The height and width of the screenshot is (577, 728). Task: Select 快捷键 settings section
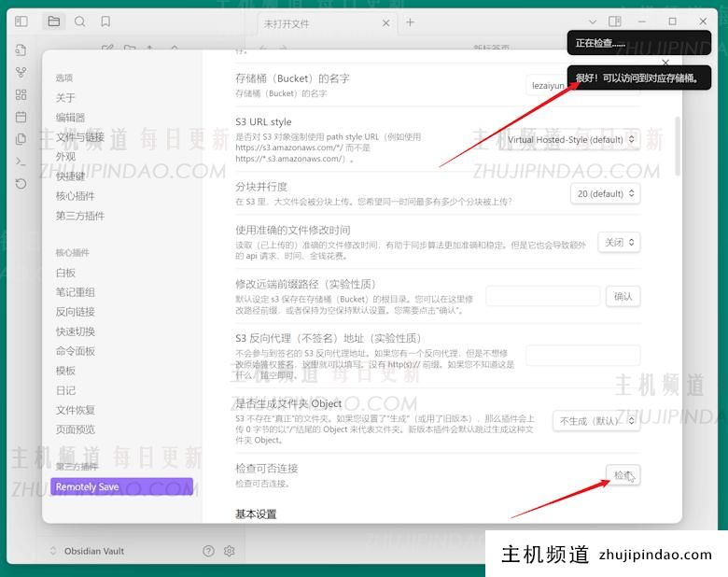pos(71,176)
